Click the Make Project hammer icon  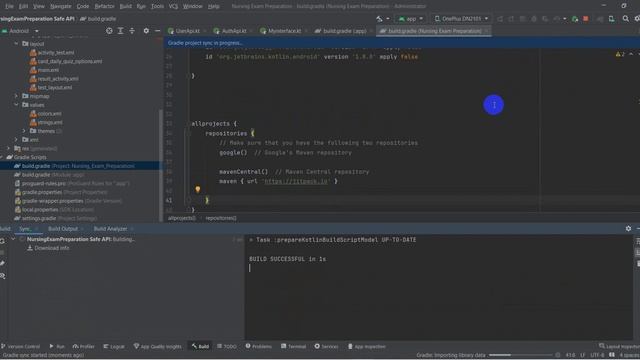(x=379, y=19)
